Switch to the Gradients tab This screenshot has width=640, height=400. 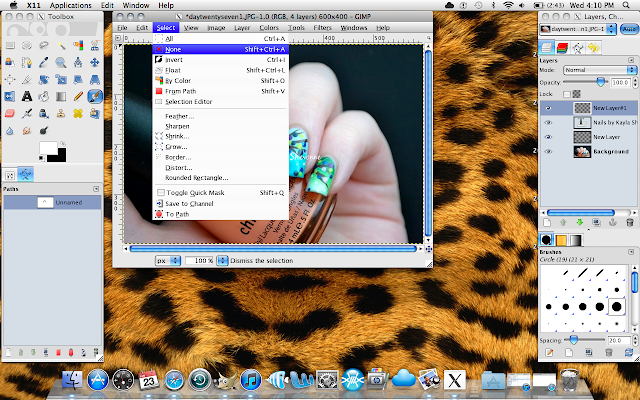[575, 240]
